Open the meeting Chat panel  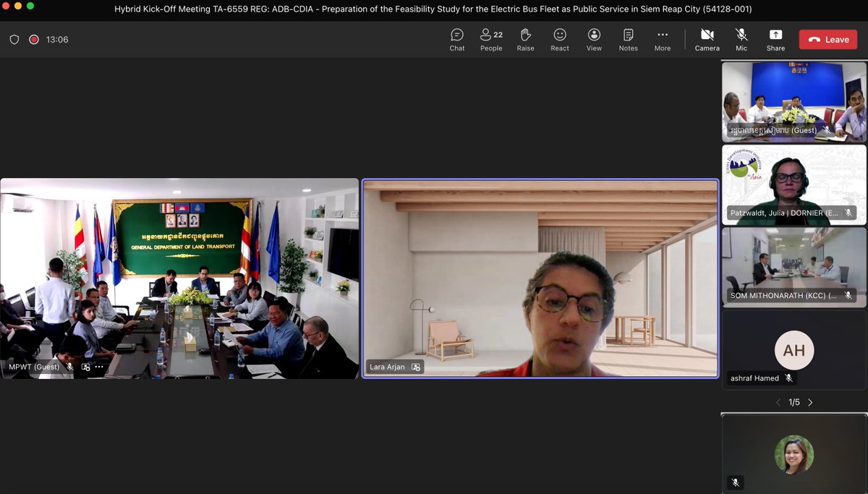(x=457, y=40)
